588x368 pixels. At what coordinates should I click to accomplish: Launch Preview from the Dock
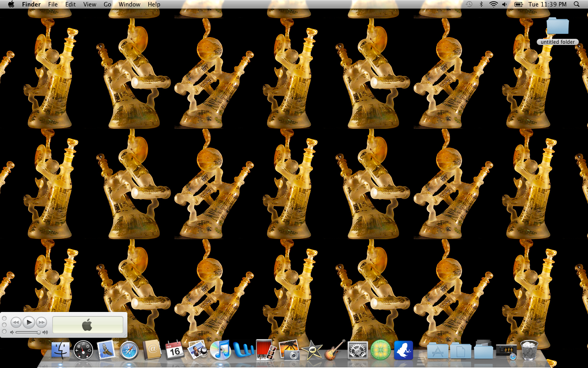(x=198, y=350)
